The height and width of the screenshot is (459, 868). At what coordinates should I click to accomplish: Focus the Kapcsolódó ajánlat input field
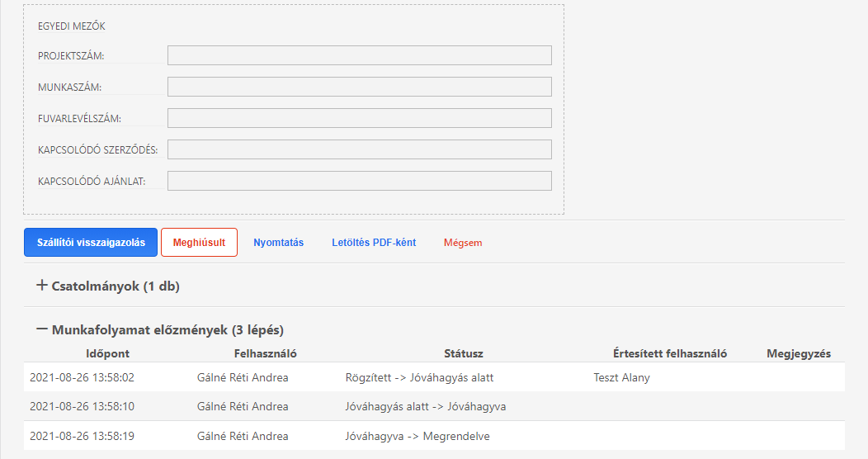click(x=360, y=181)
